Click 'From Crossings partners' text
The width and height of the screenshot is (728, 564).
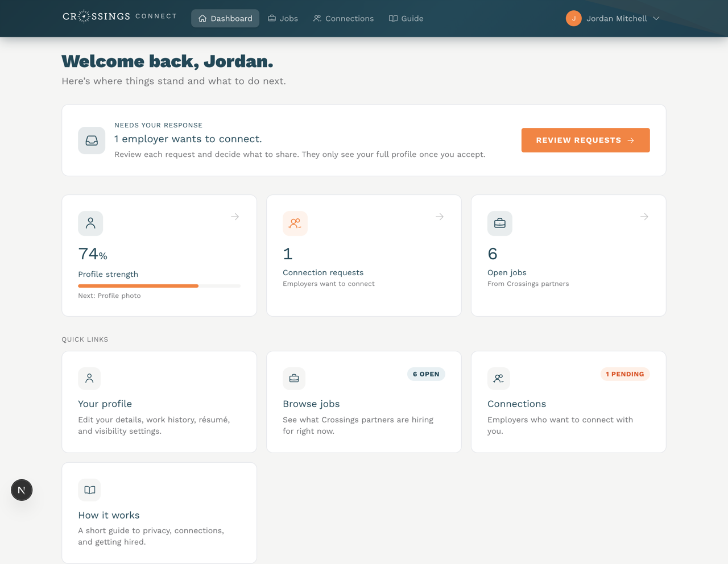(x=528, y=284)
